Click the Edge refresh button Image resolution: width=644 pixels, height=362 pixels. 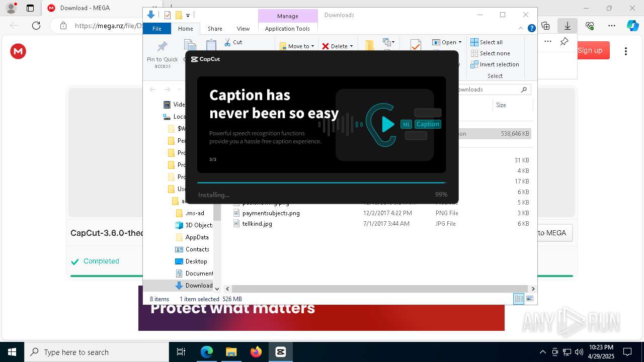(36, 26)
